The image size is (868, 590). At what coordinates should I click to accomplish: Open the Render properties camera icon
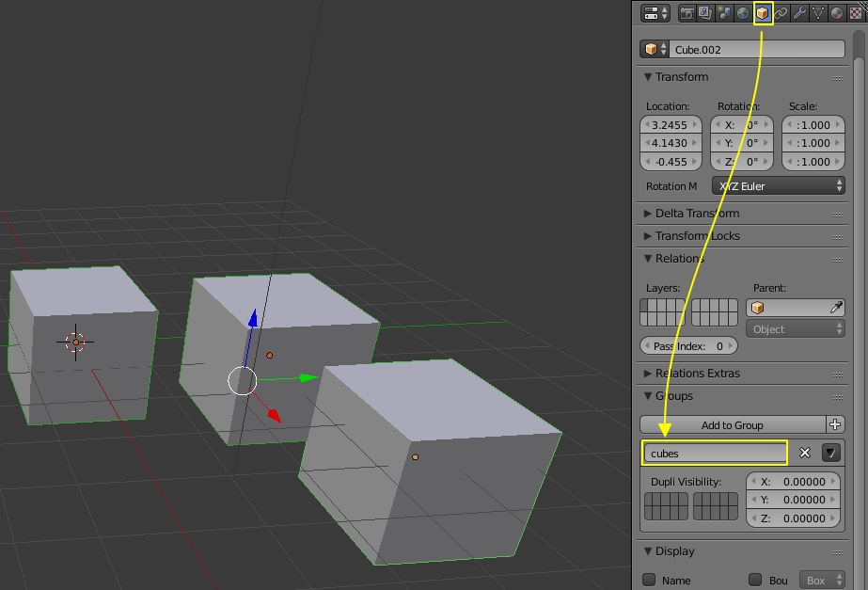pyautogui.click(x=687, y=12)
